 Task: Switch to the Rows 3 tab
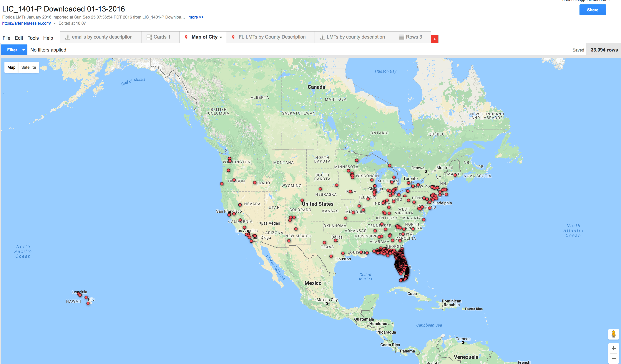coord(413,37)
